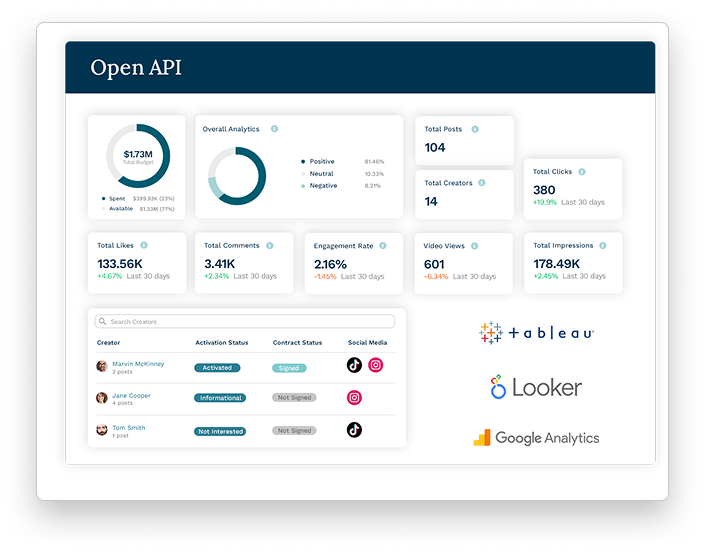Click info icon next to Total Likes
Screen dimensions: 705x552
coord(144,245)
